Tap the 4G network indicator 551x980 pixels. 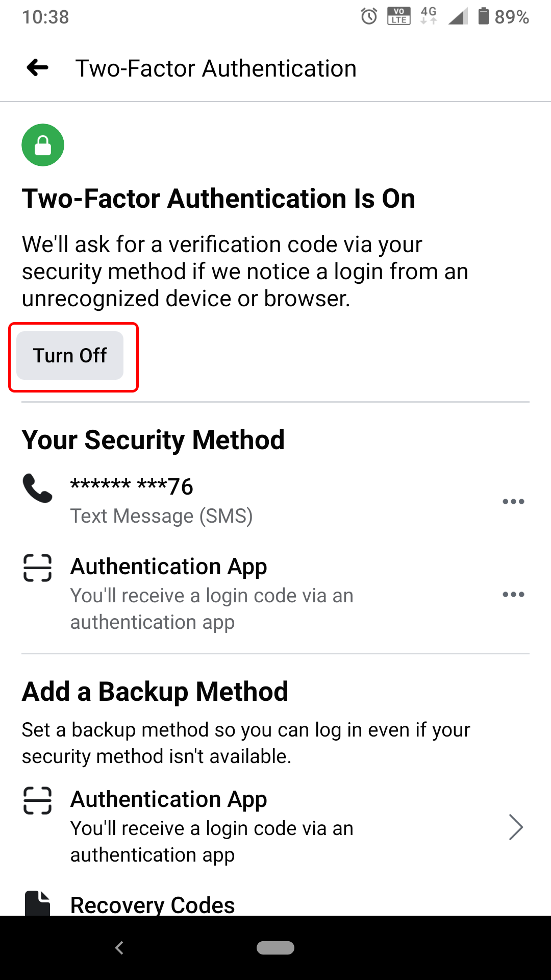tap(428, 17)
